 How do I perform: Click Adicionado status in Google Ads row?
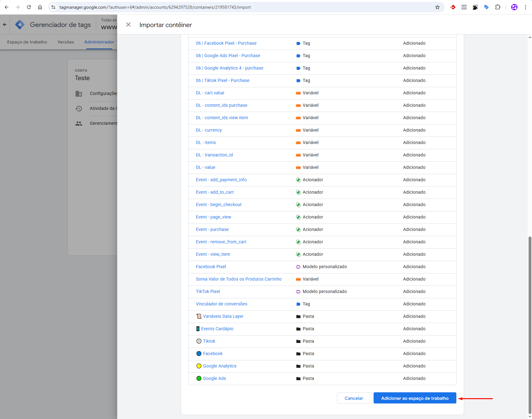(414, 378)
